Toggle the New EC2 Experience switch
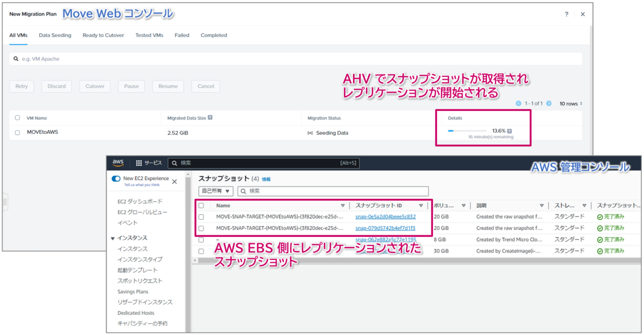This screenshot has width=644, height=335. coord(116,178)
